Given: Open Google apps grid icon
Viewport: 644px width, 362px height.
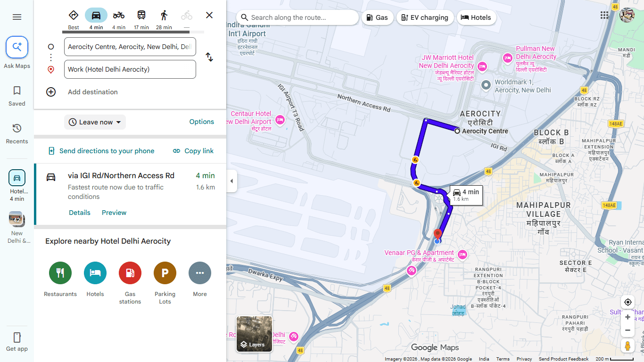Looking at the screenshot, I should pyautogui.click(x=604, y=15).
